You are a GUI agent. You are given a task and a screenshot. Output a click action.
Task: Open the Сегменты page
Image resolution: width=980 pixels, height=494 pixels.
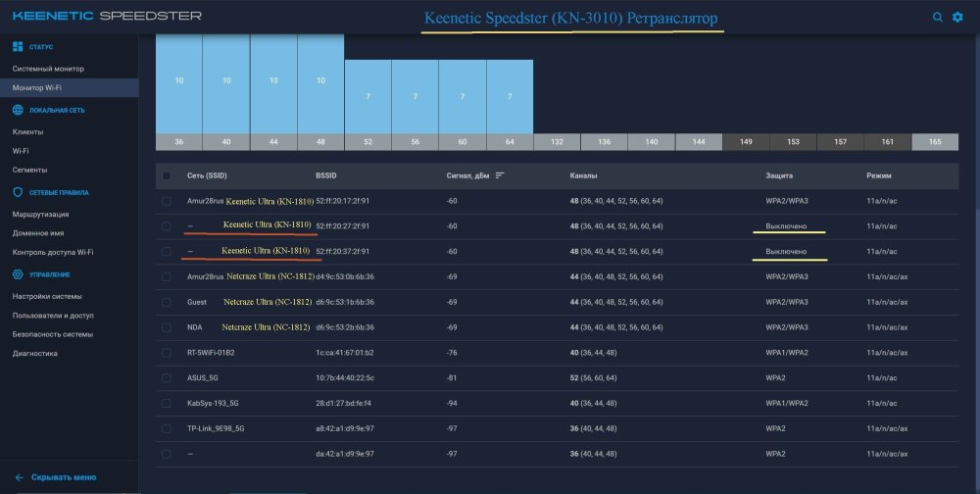click(30, 171)
